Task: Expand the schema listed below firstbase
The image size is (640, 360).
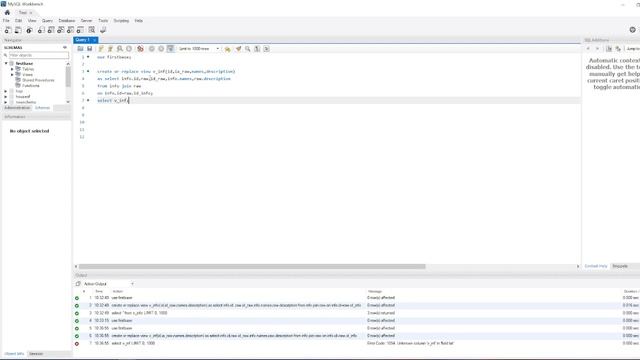Action: [6, 91]
